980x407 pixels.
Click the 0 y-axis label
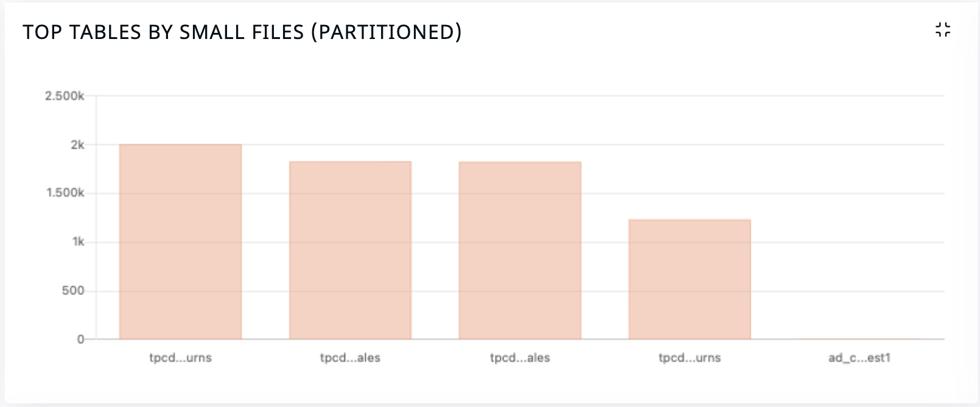pyautogui.click(x=80, y=339)
